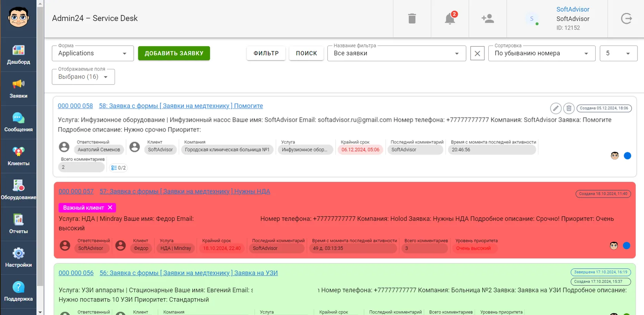
Task: Expand the Форма Applications dropdown
Action: [93, 53]
